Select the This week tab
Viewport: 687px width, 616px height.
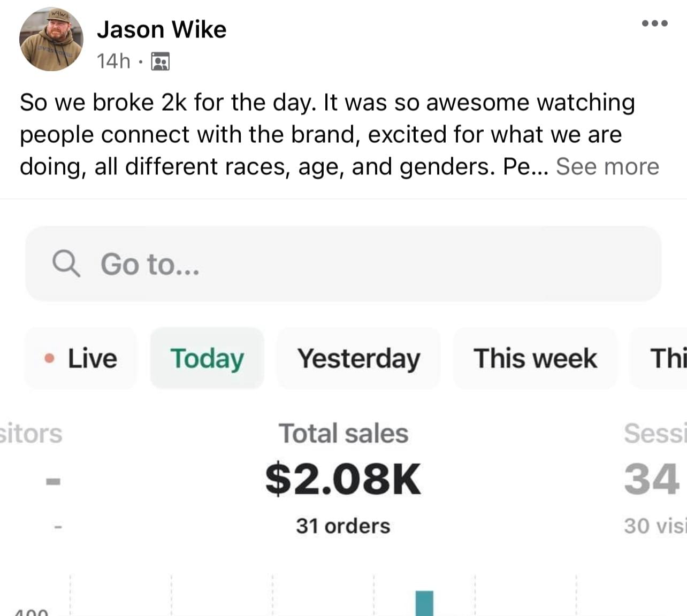pyautogui.click(x=535, y=358)
